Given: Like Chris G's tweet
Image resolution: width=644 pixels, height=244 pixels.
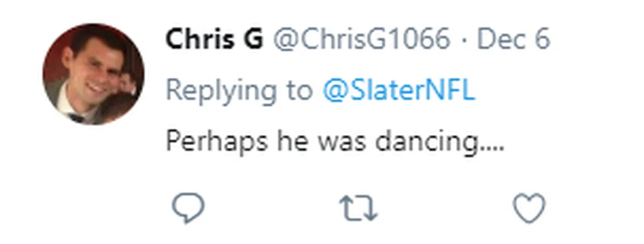Looking at the screenshot, I should (x=529, y=208).
